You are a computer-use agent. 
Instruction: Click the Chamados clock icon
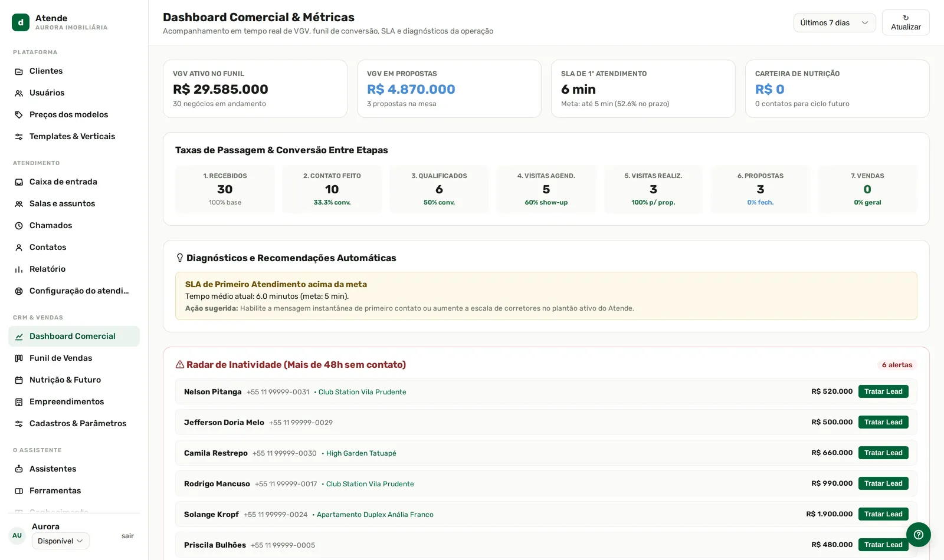click(x=19, y=226)
